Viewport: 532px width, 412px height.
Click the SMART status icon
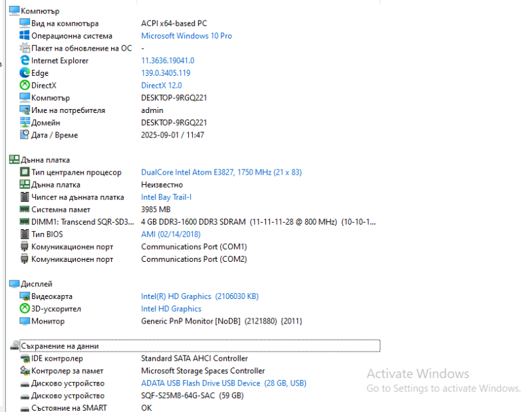click(x=25, y=407)
